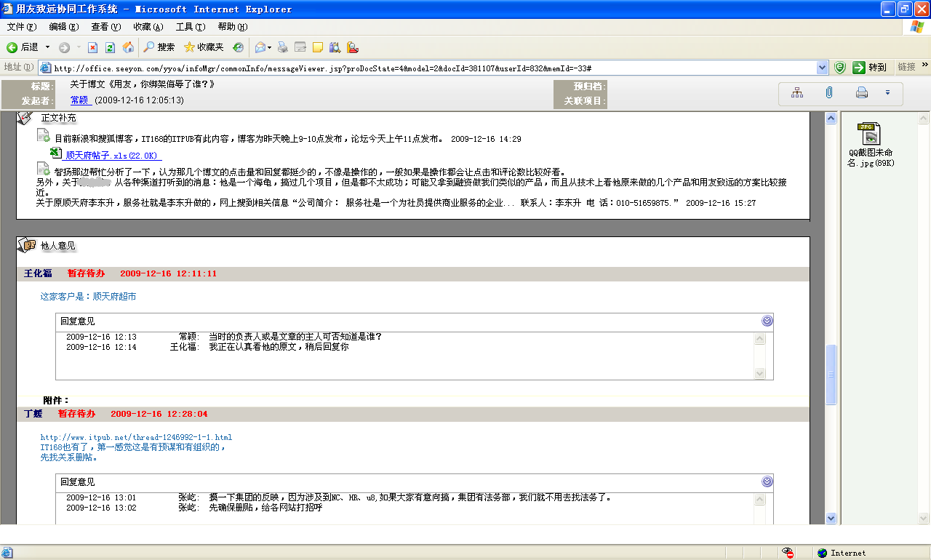Click reply text 先确保删贴,给各网站打招呼
The width and height of the screenshot is (931, 560).
[265, 508]
